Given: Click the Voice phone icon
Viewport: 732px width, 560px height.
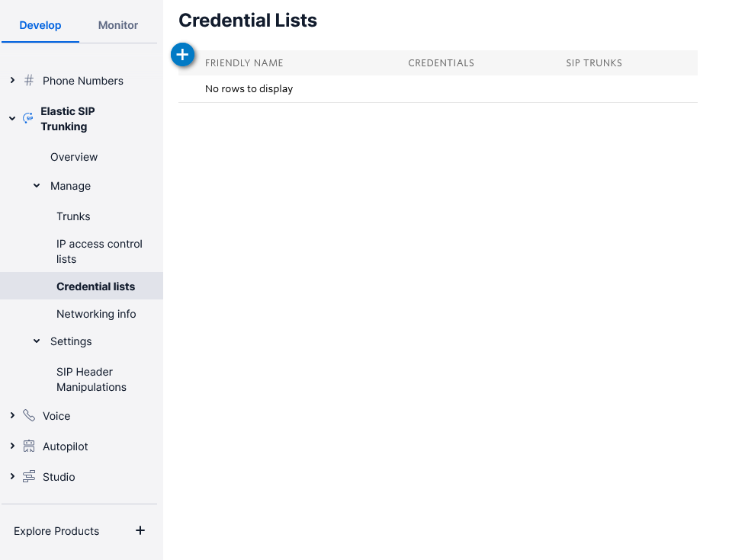Looking at the screenshot, I should click(29, 415).
